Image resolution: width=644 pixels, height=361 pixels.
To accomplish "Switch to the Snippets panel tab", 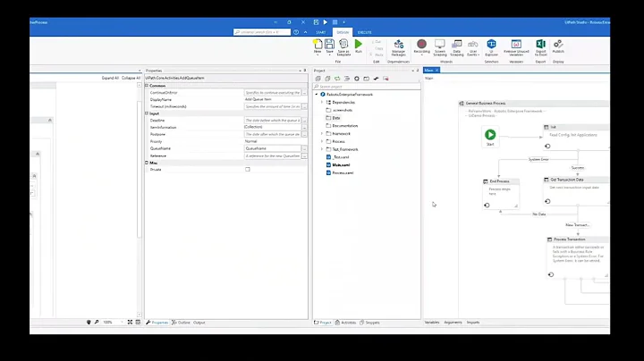I will click(369, 323).
